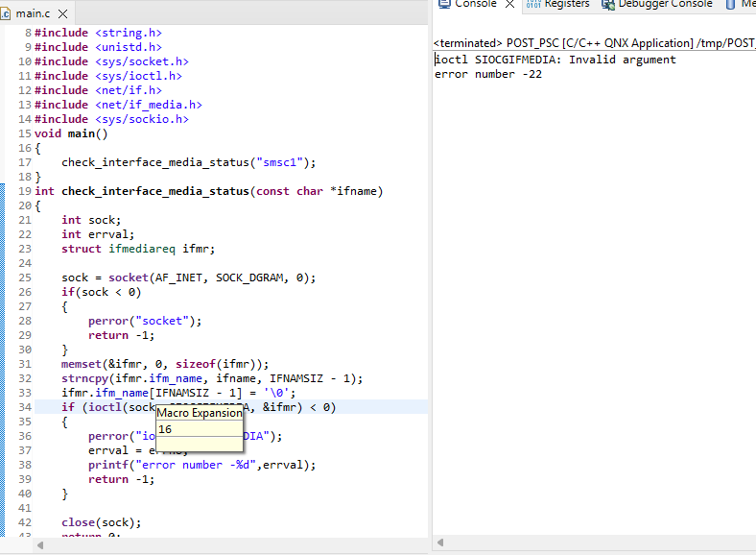Open the Debugger Console tab
This screenshot has width=756, height=555.
click(x=664, y=4)
